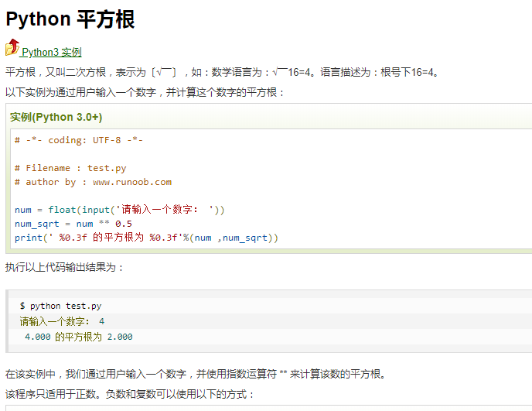The width and height of the screenshot is (532, 411).
Task: Click the coding UTF-8 comment line
Action: pos(79,140)
